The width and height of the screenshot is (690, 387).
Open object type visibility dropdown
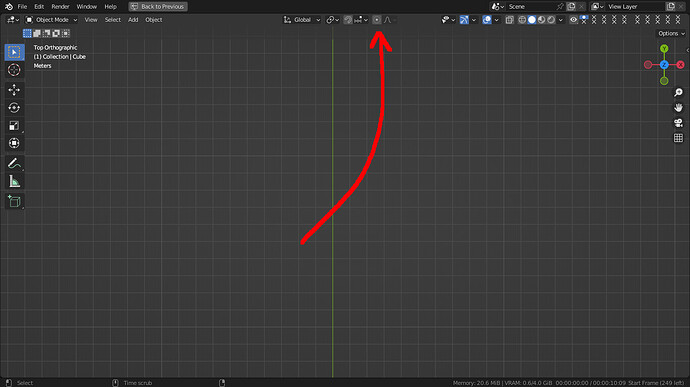(x=448, y=20)
